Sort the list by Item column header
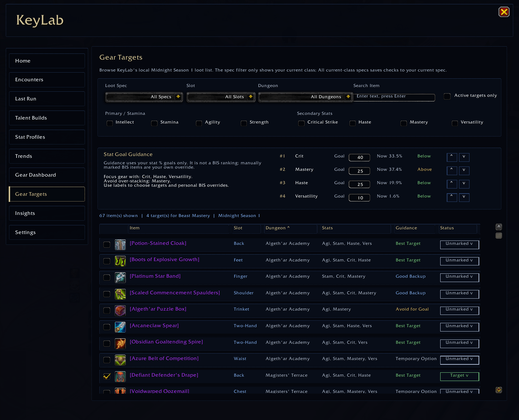Image resolution: width=519 pixels, height=420 pixels. pos(179,228)
